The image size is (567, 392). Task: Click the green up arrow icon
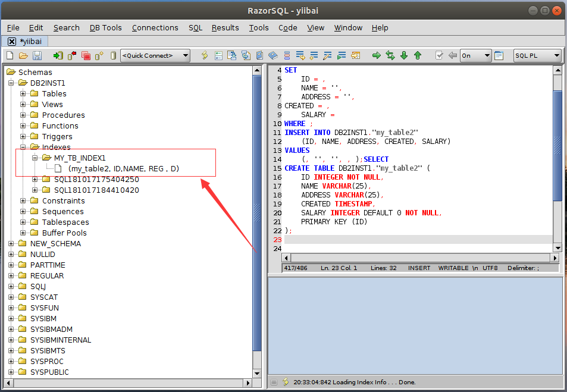tap(418, 55)
